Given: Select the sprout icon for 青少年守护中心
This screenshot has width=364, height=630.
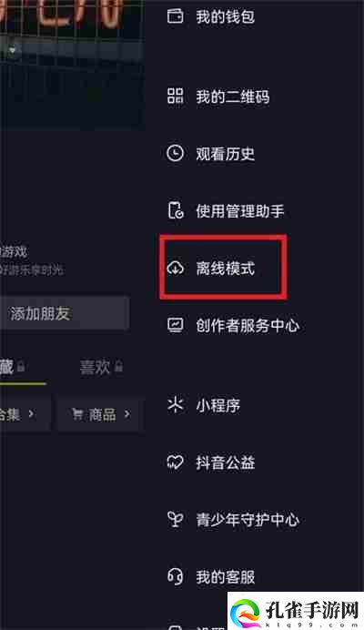Looking at the screenshot, I should (x=175, y=520).
